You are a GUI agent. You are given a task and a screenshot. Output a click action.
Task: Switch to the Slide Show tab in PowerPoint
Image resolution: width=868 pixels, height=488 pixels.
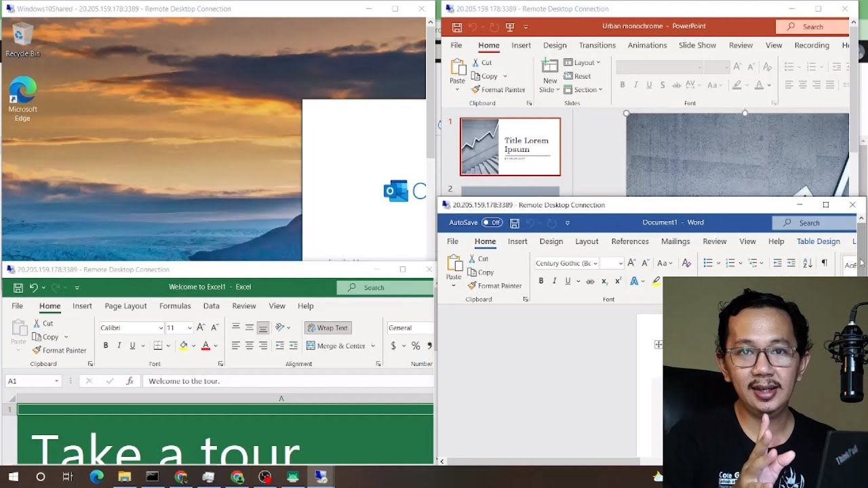click(697, 45)
